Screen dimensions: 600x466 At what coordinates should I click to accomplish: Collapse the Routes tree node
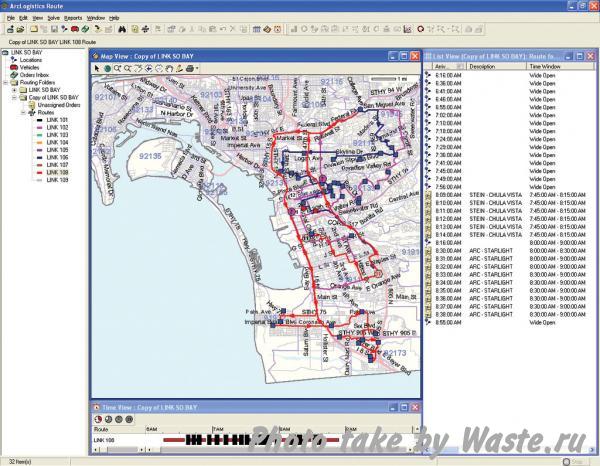pos(23,112)
